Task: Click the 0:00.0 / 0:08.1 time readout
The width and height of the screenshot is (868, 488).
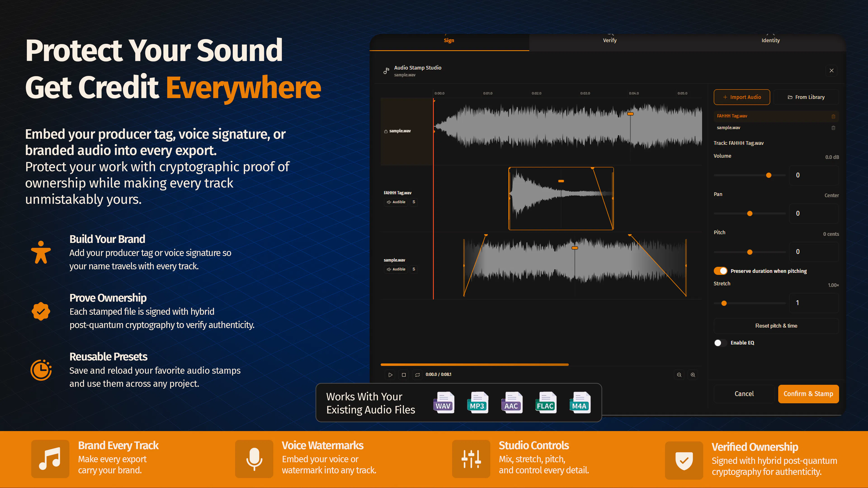Action: point(438,375)
